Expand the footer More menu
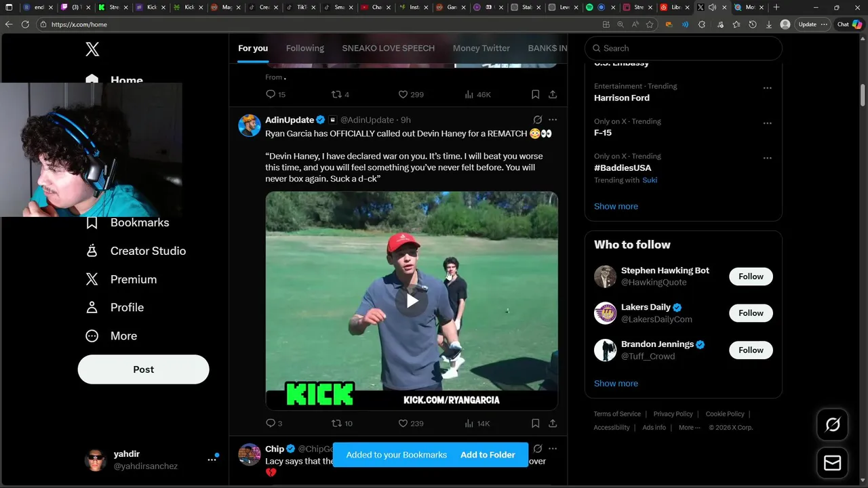Viewport: 868px width, 488px height. click(690, 427)
